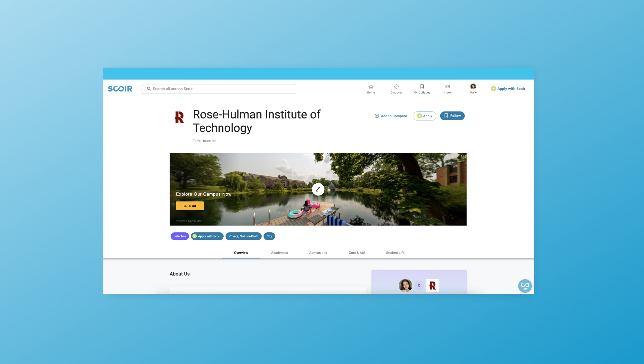Switch to the Admissions tab

(318, 253)
